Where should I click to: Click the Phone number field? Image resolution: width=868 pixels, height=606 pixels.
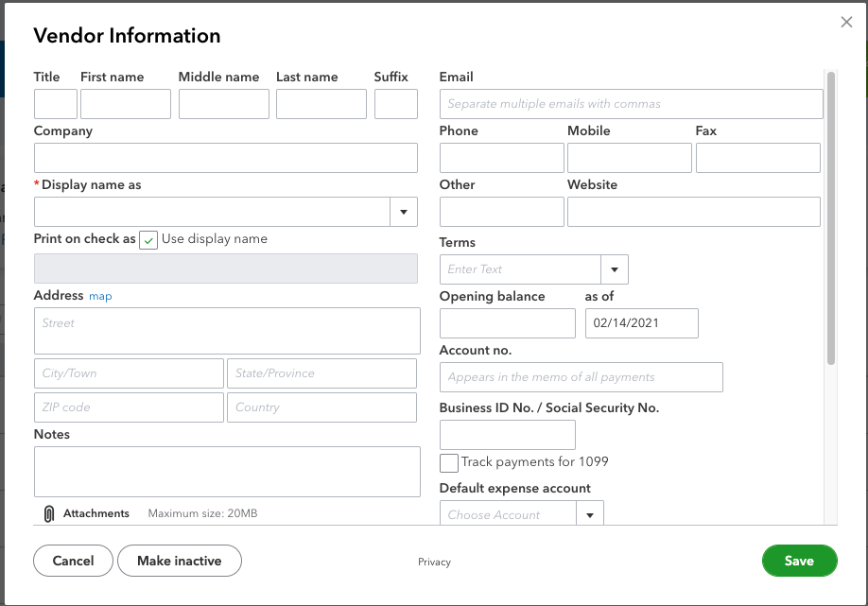pyautogui.click(x=501, y=158)
